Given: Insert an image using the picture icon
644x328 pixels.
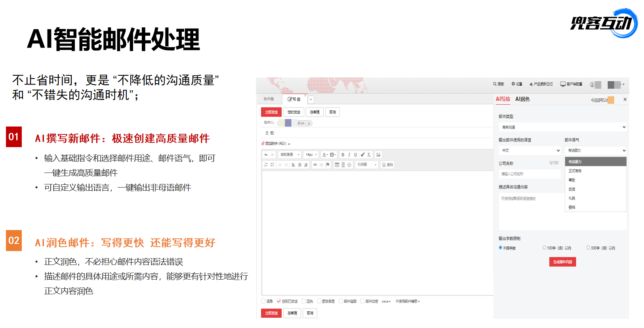Looking at the screenshot, I should 378,155.
